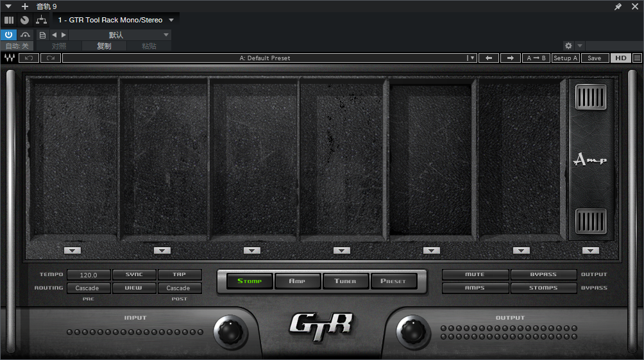Open second stomp slot dropdown arrow
Screen dimensions: 644x360
pyautogui.click(x=162, y=250)
